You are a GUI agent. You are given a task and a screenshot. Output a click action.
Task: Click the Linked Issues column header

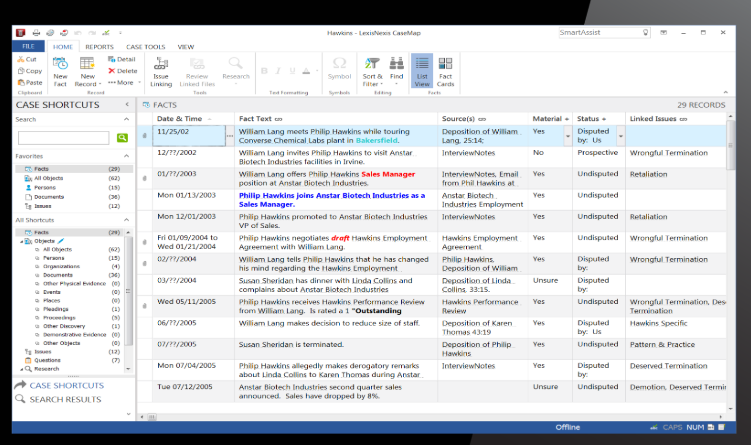pos(675,118)
